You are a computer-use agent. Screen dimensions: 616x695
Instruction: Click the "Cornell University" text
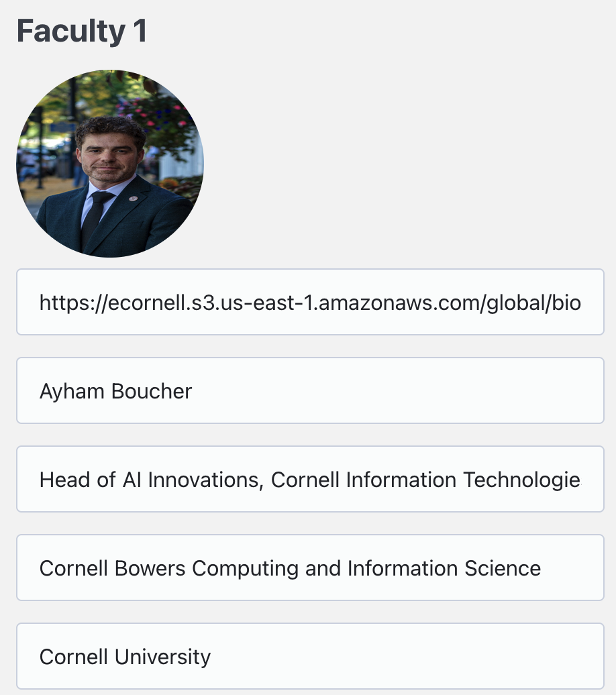[125, 657]
